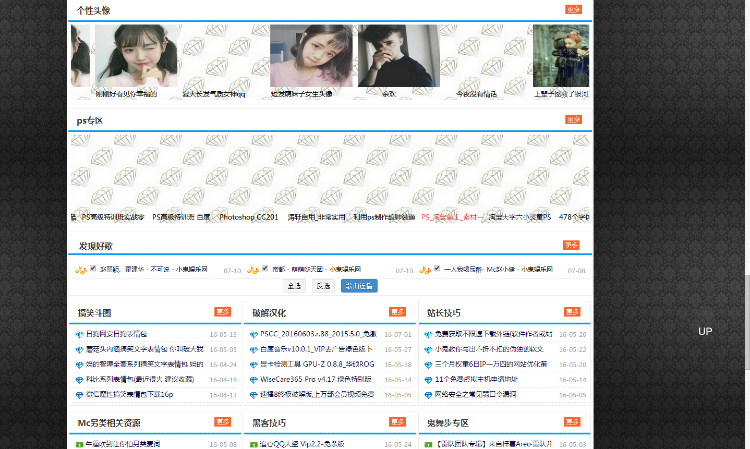The image size is (750, 449).
Task: Open the avatar thumbnail of man in black
Action: (x=398, y=57)
